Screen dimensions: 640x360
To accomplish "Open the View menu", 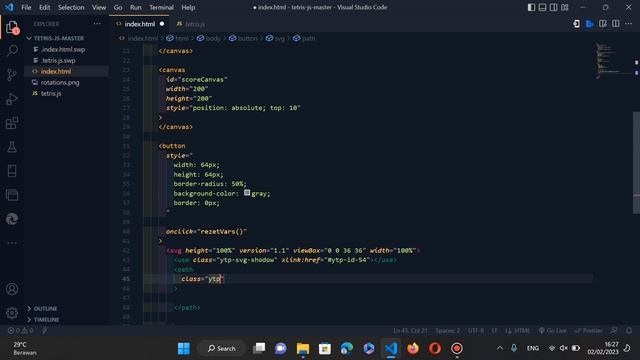I will pos(99,7).
